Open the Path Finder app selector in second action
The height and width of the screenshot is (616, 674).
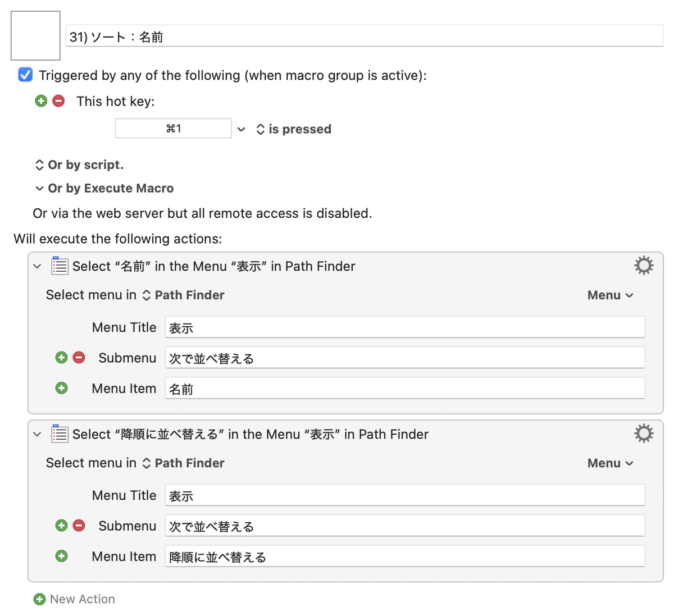tap(189, 463)
